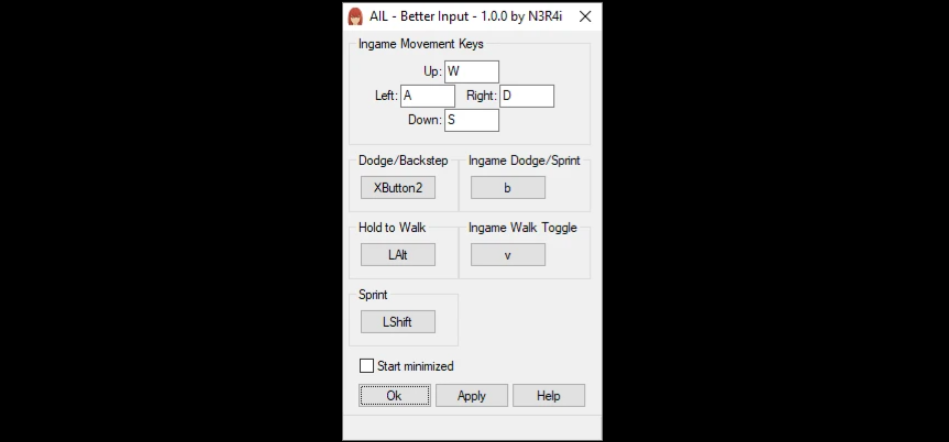The height and width of the screenshot is (442, 949).
Task: Click the red-haired avatar icon in title bar
Action: click(355, 16)
